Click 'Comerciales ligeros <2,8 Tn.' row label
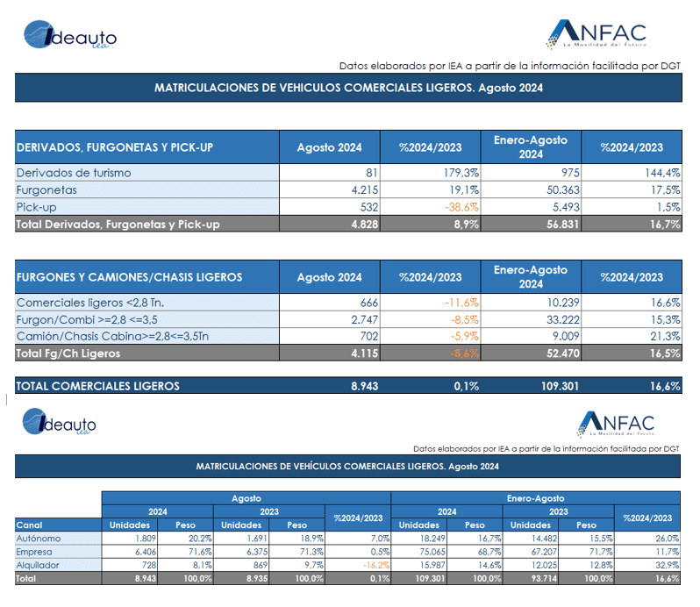The image size is (700, 607). (90, 303)
